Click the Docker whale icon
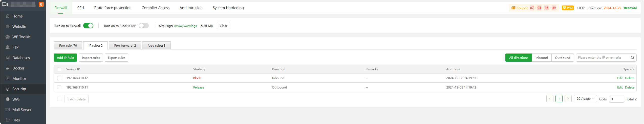 tap(8, 68)
